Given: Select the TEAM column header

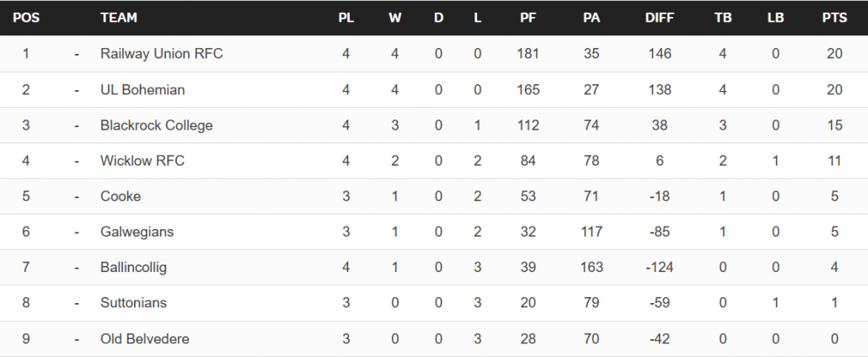Looking at the screenshot, I should pos(119,18).
